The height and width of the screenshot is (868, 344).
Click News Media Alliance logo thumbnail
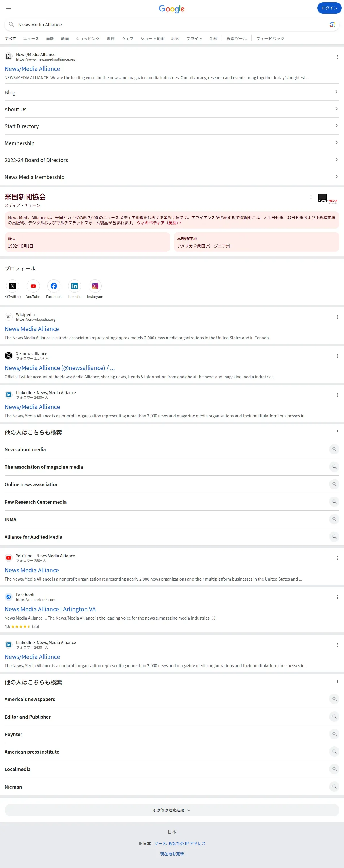click(327, 199)
